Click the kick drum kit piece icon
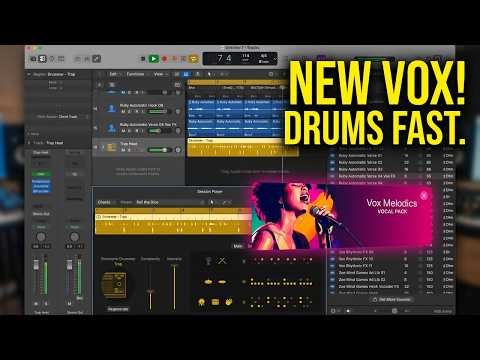480x360 pixels. 201,302
